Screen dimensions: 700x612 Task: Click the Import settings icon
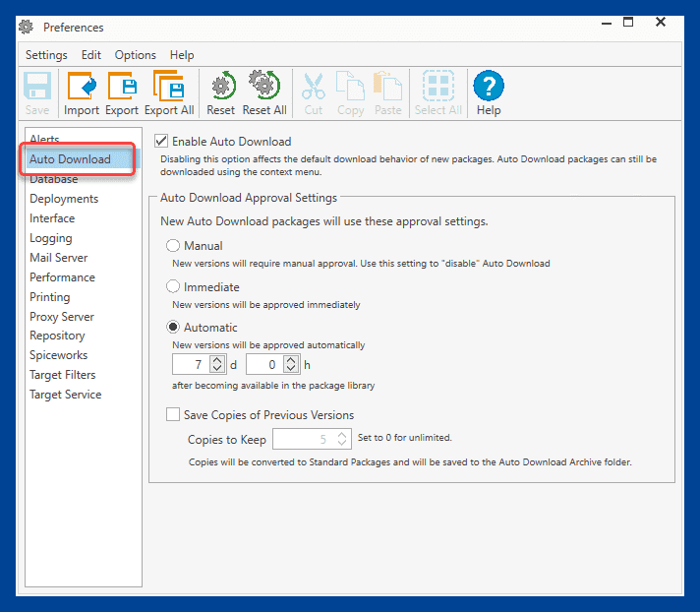coord(82,86)
